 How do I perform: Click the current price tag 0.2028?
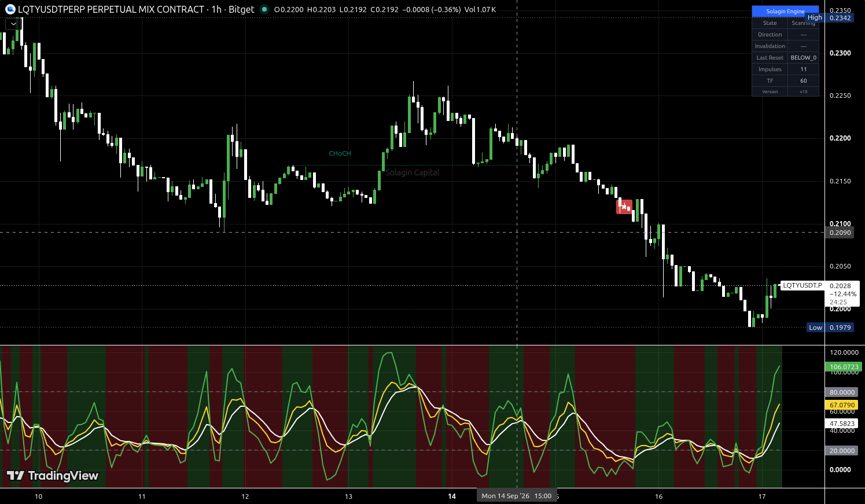[x=840, y=286]
